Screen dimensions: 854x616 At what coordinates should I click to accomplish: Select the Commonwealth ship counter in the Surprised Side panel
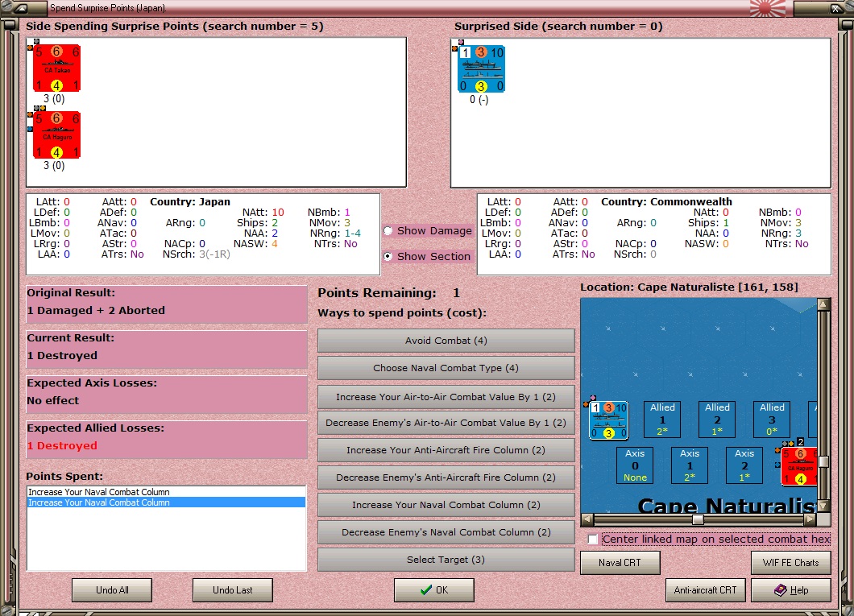482,68
